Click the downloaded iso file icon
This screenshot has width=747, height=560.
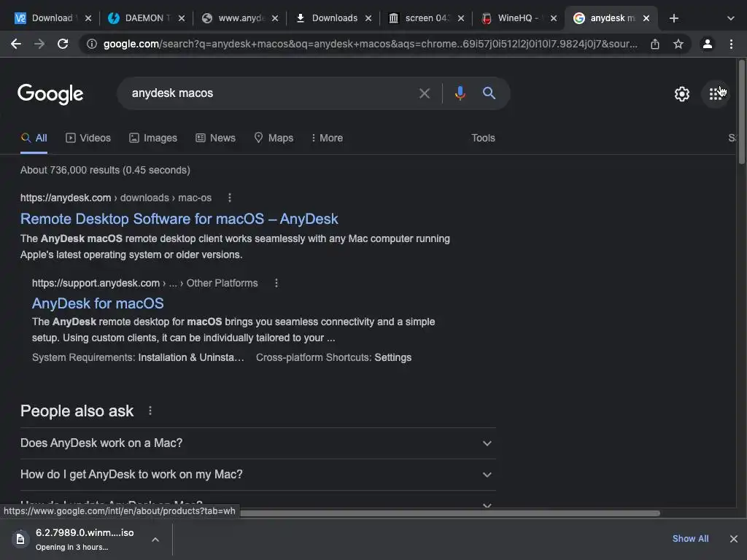[20, 539]
